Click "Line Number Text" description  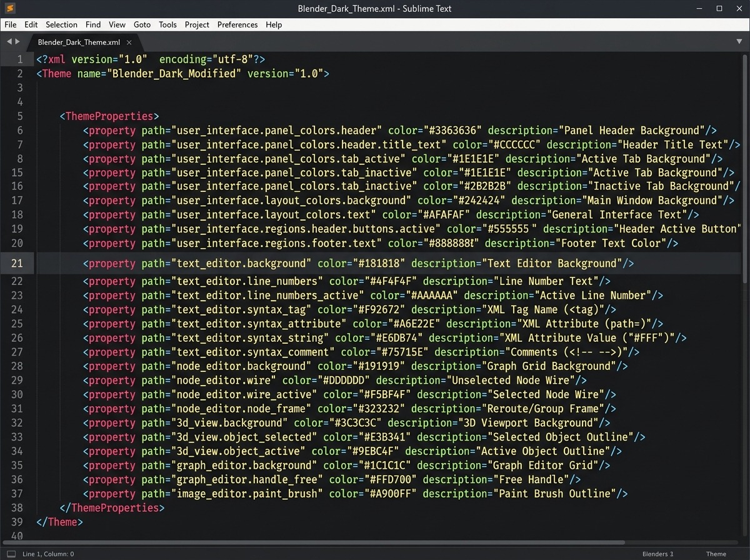pos(546,281)
